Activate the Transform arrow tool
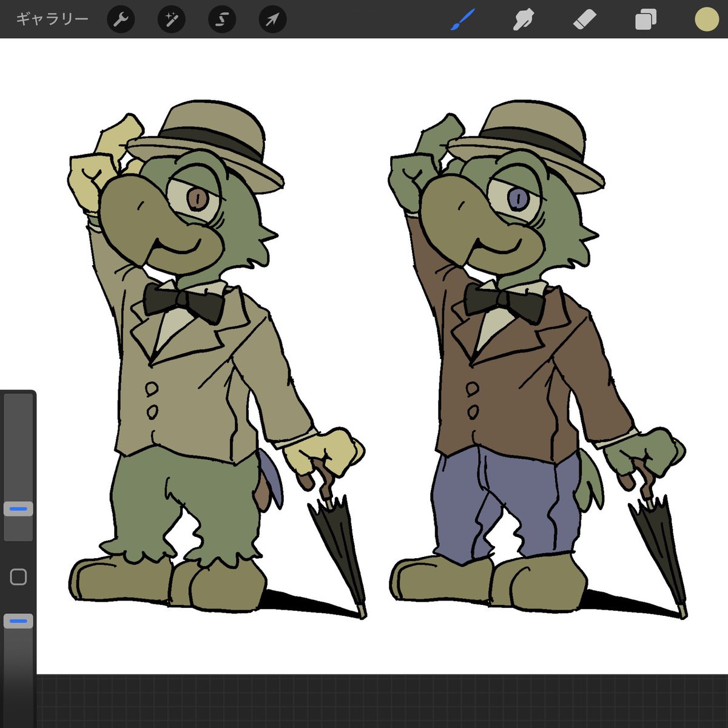The image size is (728, 728). click(272, 20)
